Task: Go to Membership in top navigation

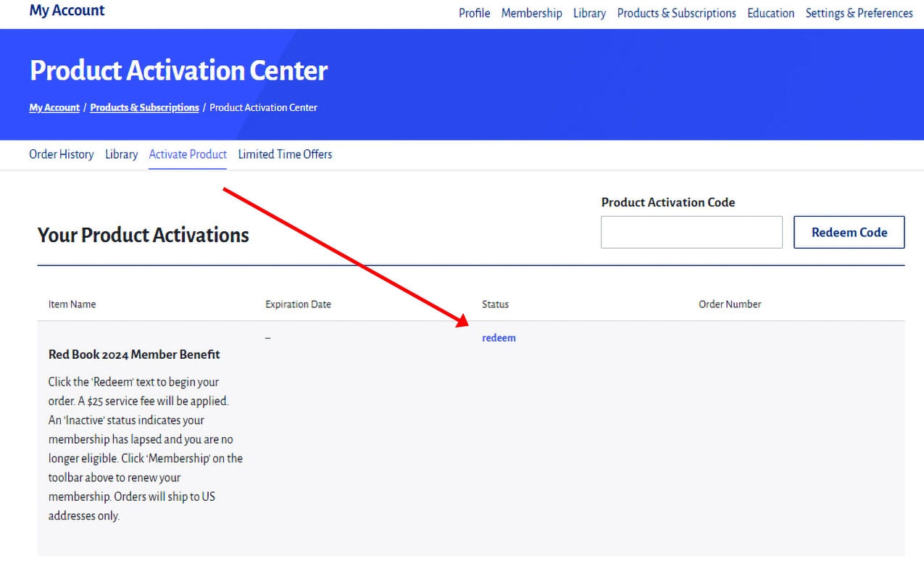Action: (x=531, y=13)
